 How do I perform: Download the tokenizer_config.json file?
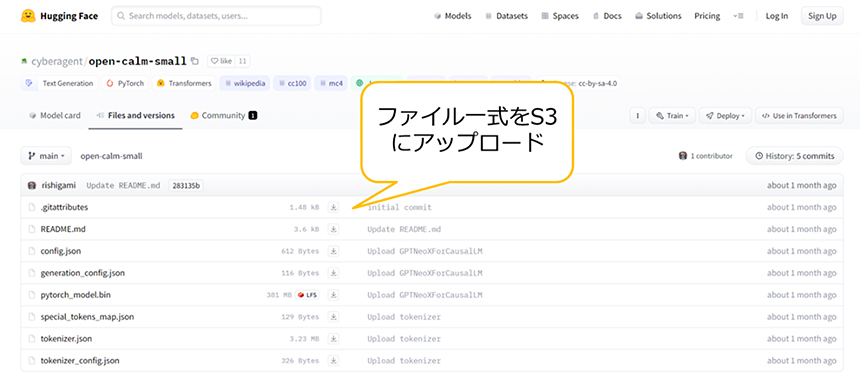(333, 361)
